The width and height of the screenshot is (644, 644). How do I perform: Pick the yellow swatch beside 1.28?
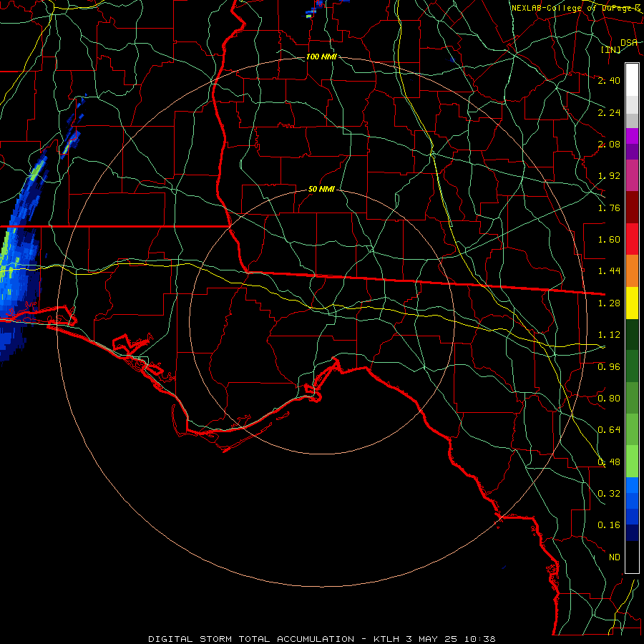pyautogui.click(x=632, y=303)
